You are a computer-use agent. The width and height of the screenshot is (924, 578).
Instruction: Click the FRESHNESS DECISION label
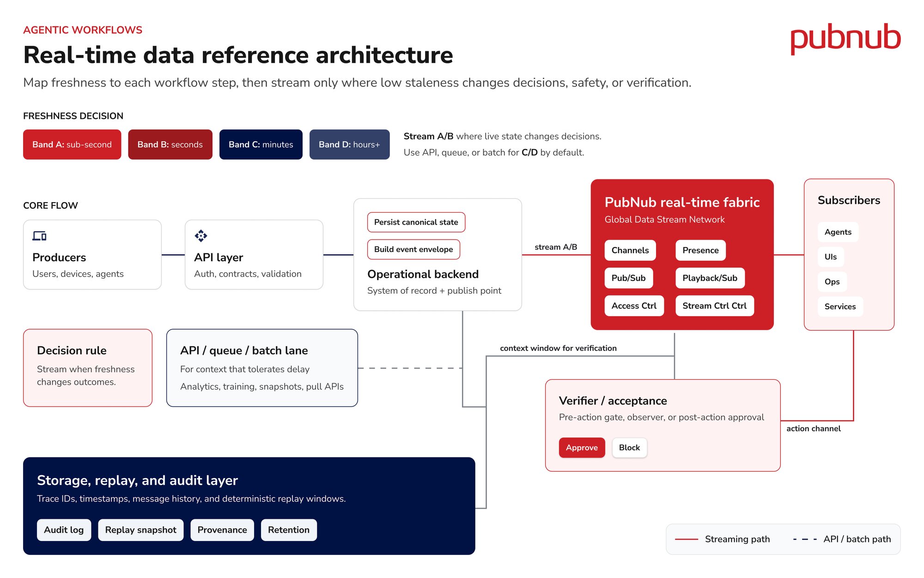(73, 116)
